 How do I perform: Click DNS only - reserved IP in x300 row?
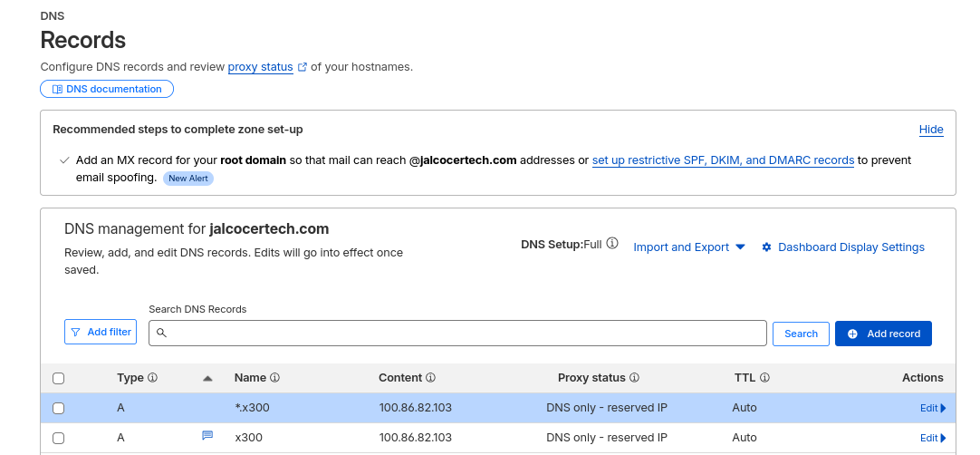click(607, 438)
